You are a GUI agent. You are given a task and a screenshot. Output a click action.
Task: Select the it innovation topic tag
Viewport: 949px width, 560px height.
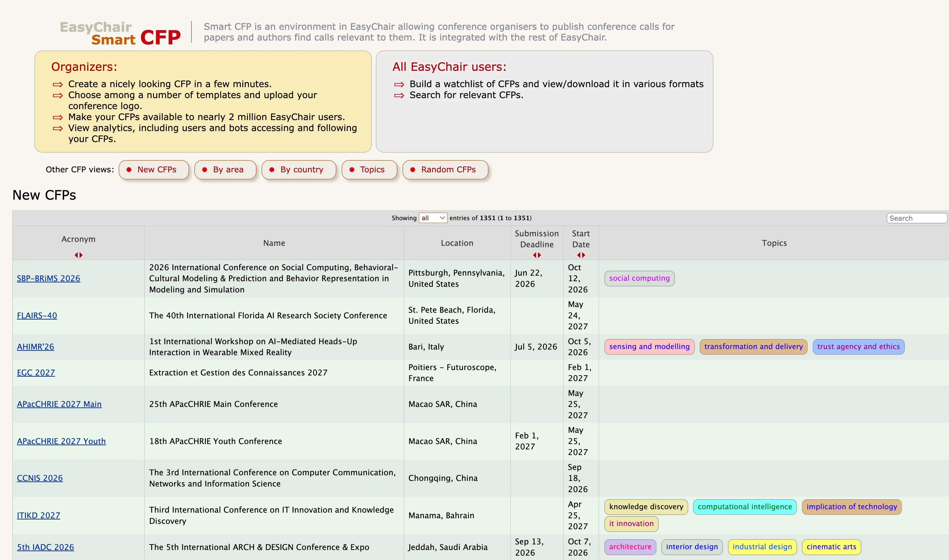632,524
